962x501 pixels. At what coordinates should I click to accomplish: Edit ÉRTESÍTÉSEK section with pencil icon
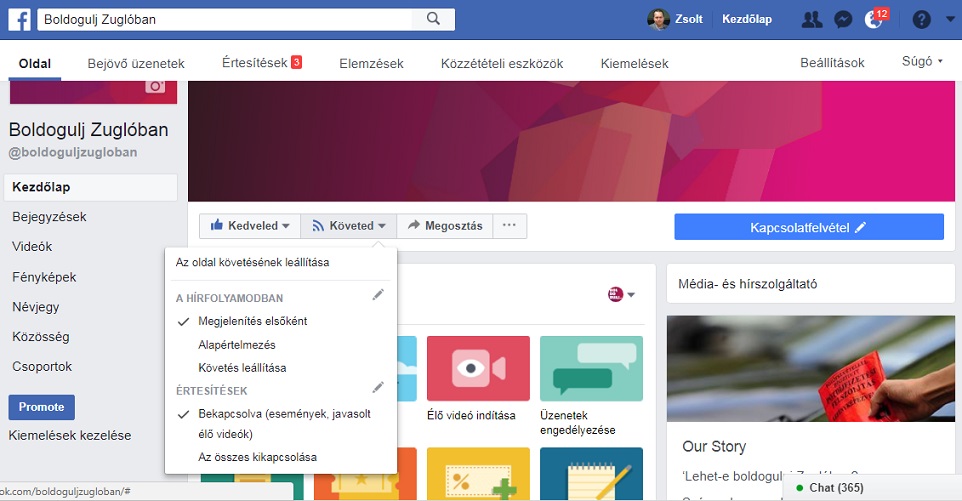pyautogui.click(x=378, y=388)
